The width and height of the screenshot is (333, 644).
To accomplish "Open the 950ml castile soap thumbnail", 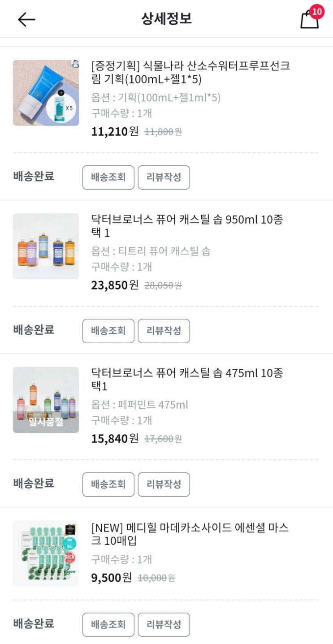I will click(46, 246).
